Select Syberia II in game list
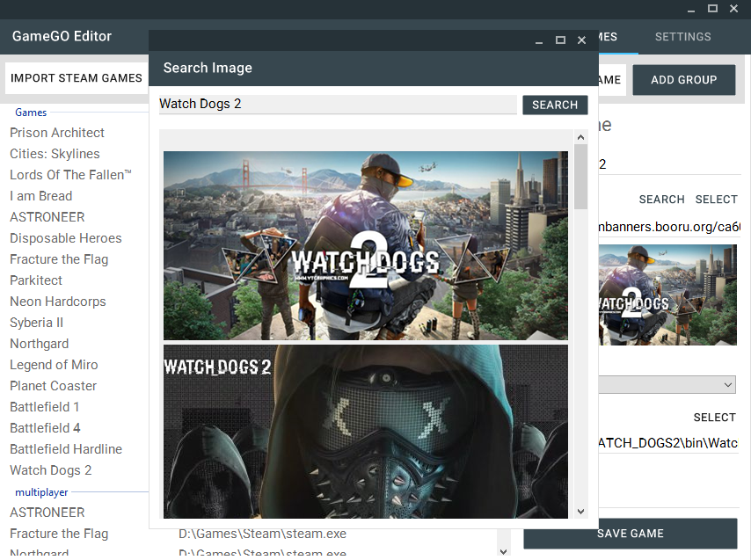The height and width of the screenshot is (560, 751). (x=36, y=322)
